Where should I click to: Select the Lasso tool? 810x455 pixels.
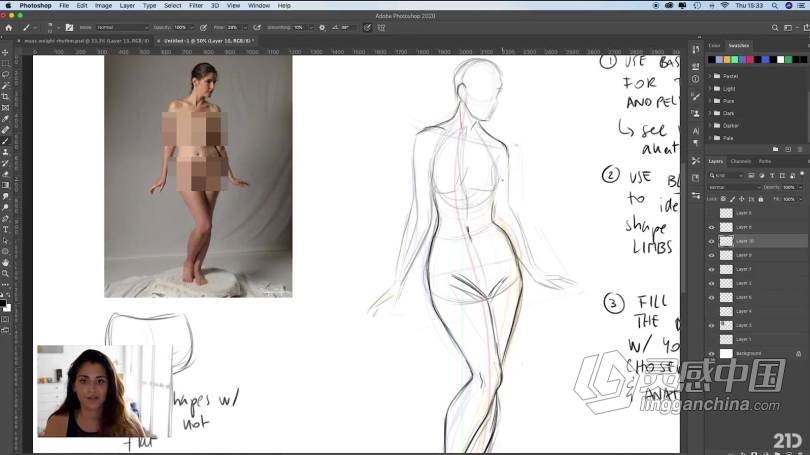point(5,74)
